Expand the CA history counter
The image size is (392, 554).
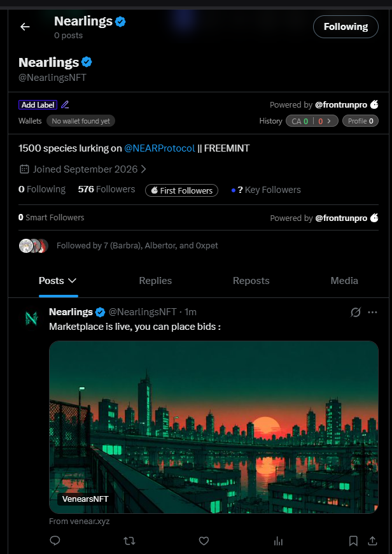tap(312, 121)
